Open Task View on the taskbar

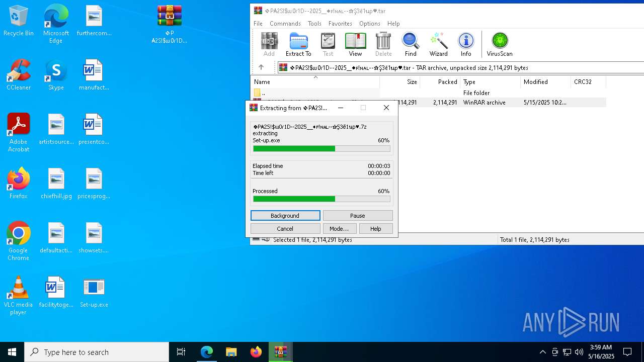coord(181,352)
